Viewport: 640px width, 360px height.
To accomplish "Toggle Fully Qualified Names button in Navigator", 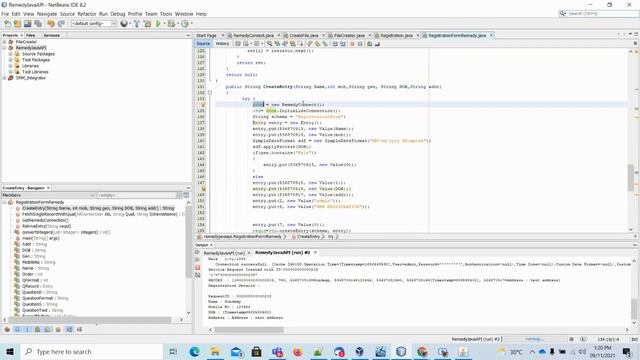I will [58, 329].
